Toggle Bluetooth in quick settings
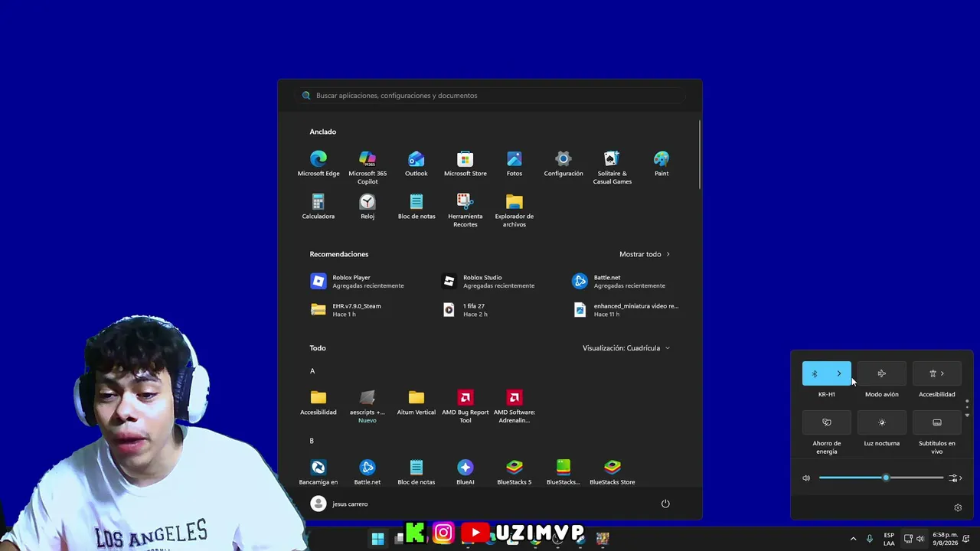This screenshot has height=551, width=980. point(815,373)
